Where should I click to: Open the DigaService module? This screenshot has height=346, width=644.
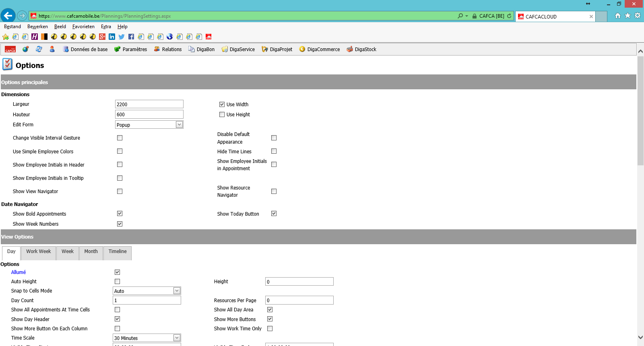pyautogui.click(x=238, y=49)
